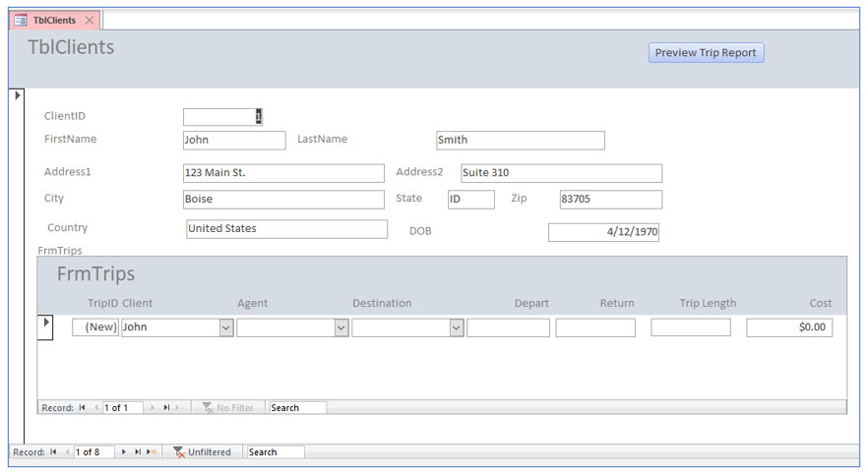This screenshot has width=868, height=472.
Task: Click the 'Cost' column label
Action: click(821, 303)
